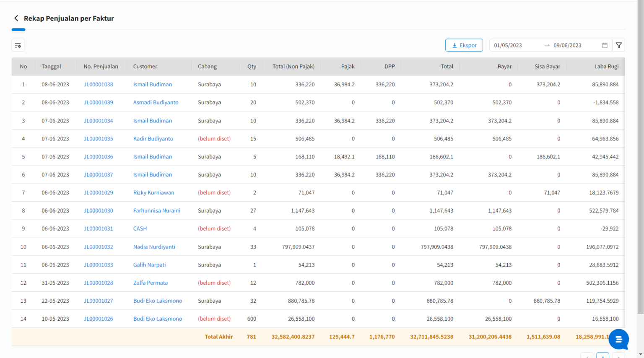Screen dimensions: 644x358
Task: Sort by Laba Rugi column header
Action: pos(606,66)
